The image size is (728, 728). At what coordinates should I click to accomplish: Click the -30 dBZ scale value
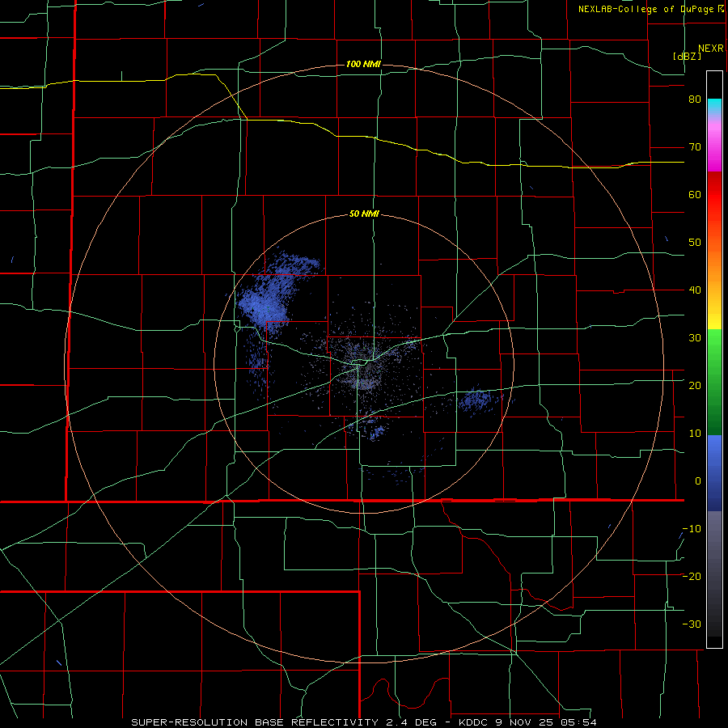point(692,624)
